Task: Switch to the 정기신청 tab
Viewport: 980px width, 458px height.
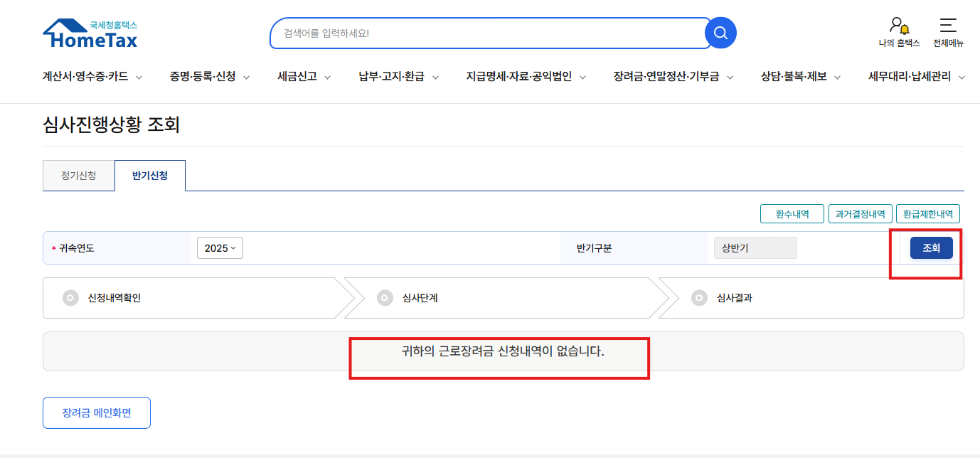Action: [x=78, y=175]
